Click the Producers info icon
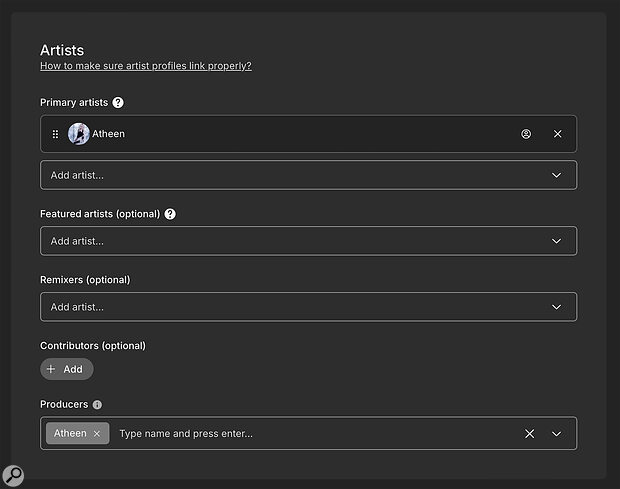620x489 pixels. [x=97, y=405]
